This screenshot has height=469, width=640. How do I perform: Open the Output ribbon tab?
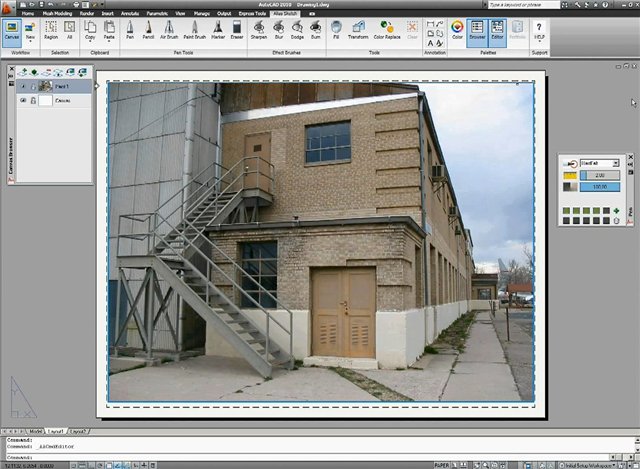pos(224,13)
